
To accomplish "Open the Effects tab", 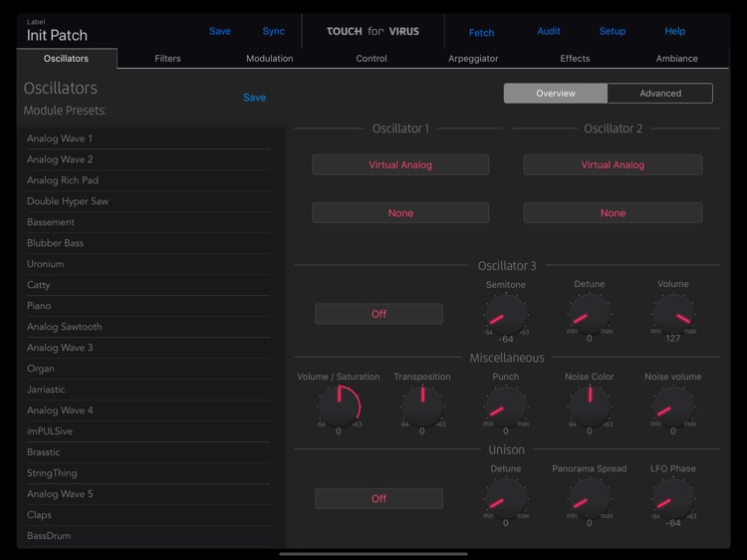I will pyautogui.click(x=575, y=59).
